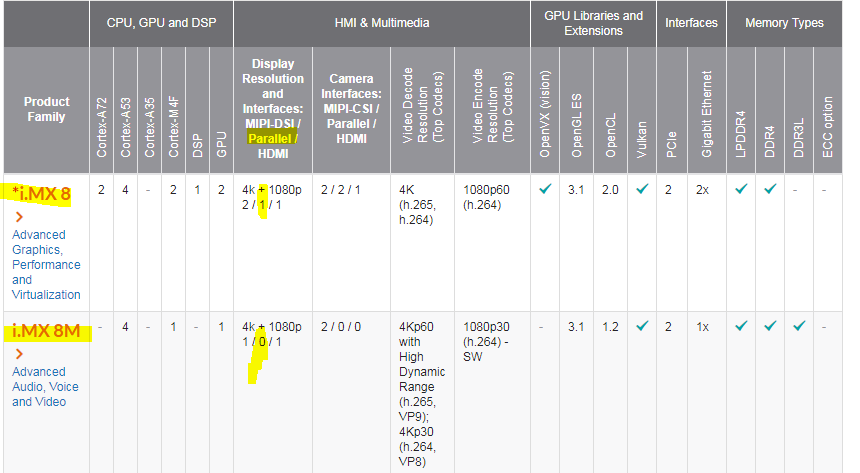The image size is (860, 473).
Task: Click the '4Kp60 with High Dynamic Range' cell
Action: point(422,394)
